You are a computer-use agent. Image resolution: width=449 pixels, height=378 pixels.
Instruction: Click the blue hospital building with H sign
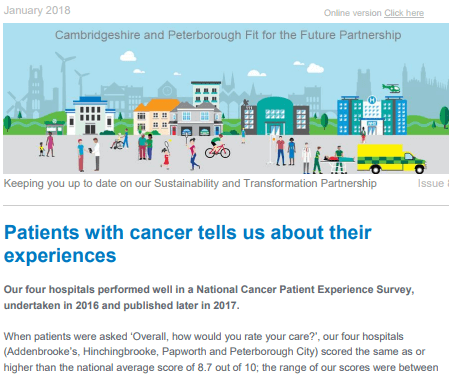coord(372,115)
